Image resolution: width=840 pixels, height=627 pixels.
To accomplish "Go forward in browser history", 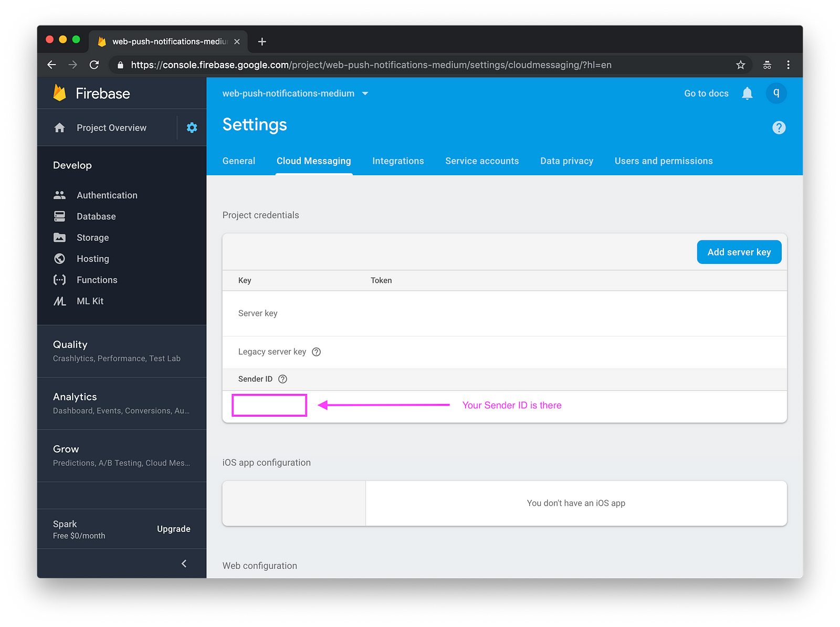I will [73, 65].
